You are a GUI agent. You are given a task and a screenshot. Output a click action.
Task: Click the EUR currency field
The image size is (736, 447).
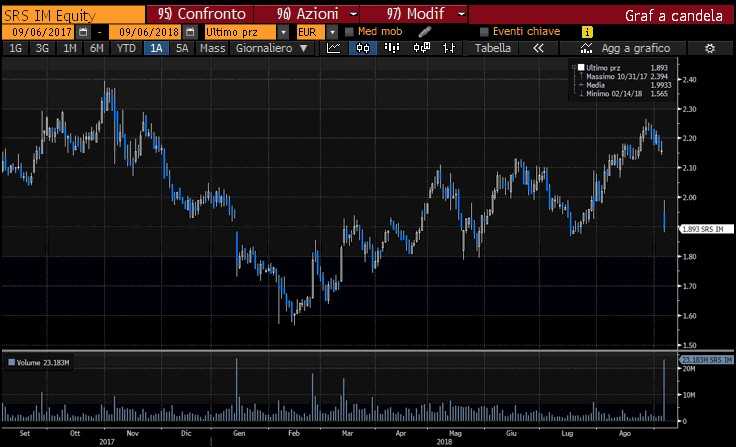point(310,32)
